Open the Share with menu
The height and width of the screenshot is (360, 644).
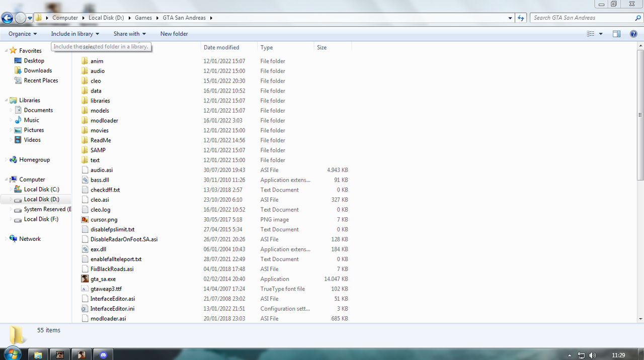pyautogui.click(x=129, y=34)
